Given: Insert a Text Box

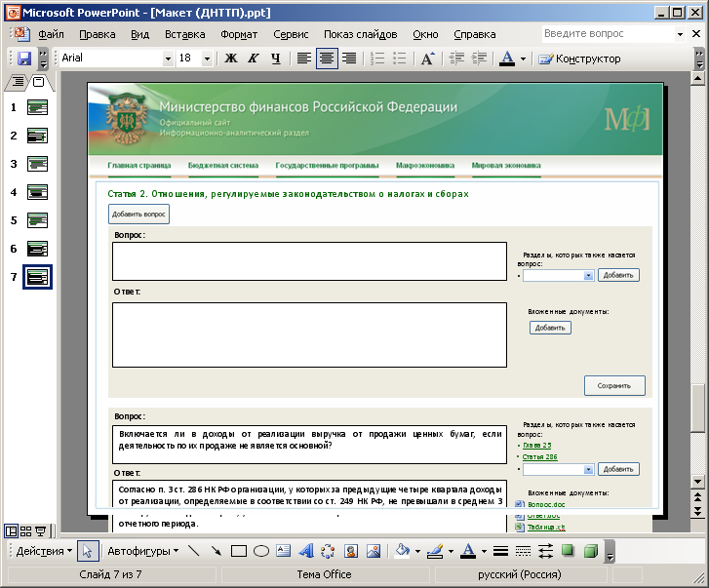Looking at the screenshot, I should (284, 551).
